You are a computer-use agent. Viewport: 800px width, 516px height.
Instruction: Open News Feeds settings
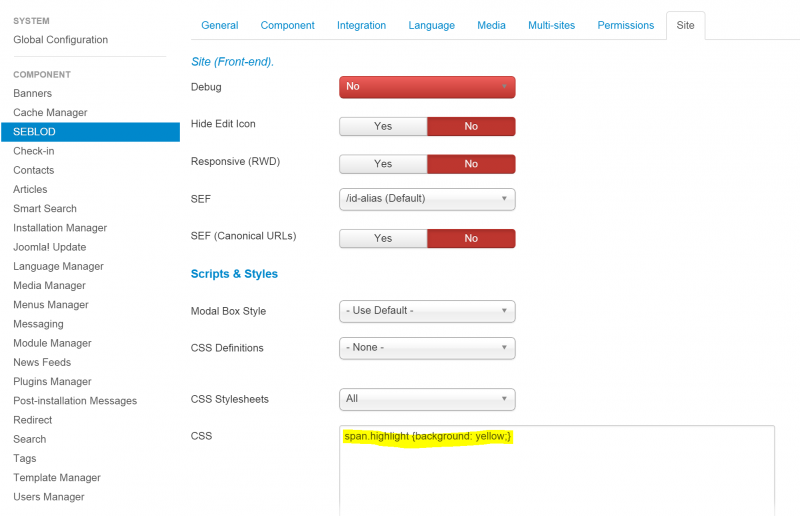coord(42,362)
